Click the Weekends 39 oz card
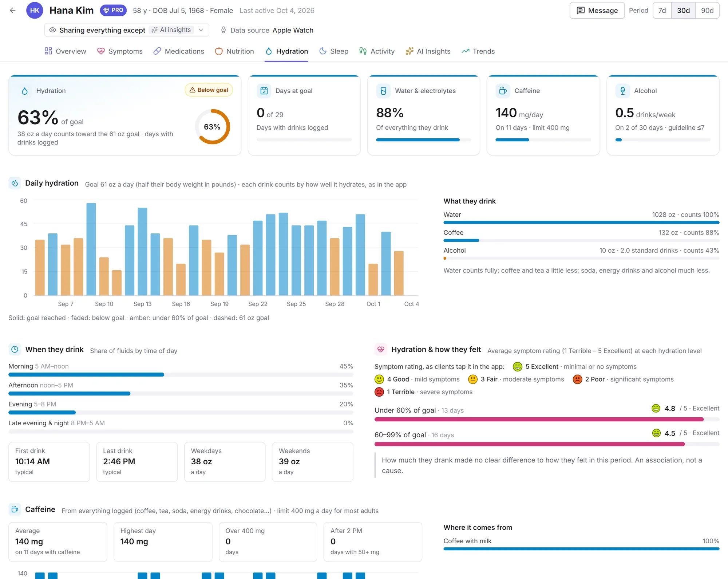The image size is (728, 579). [x=313, y=462]
